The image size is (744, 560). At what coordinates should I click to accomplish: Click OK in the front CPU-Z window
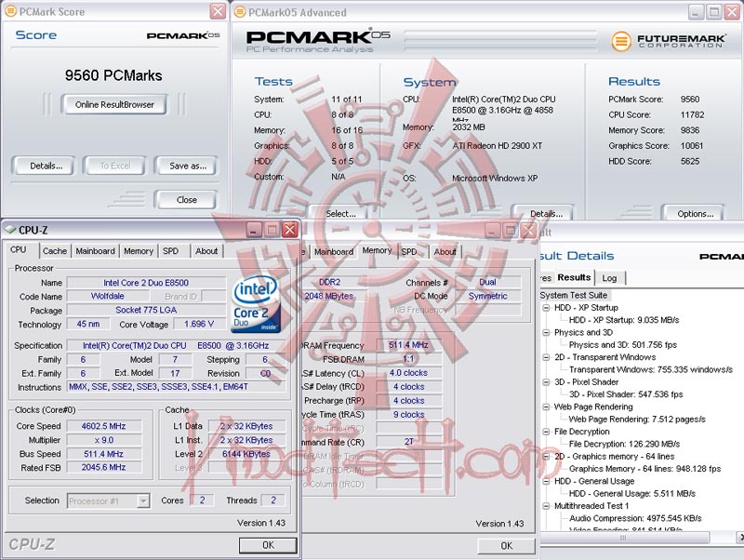pos(268,545)
